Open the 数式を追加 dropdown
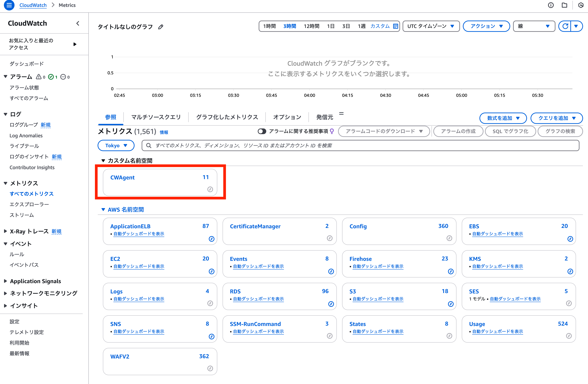588x384 pixels. [503, 118]
